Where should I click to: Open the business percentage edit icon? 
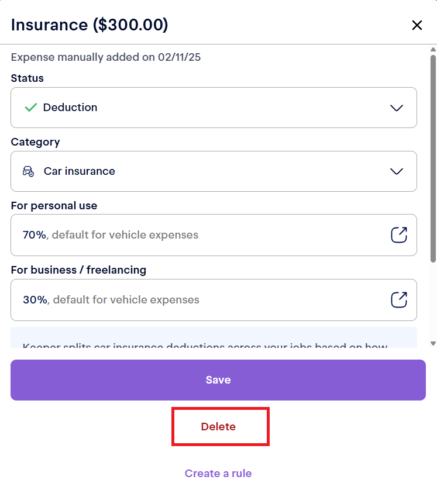pos(398,300)
